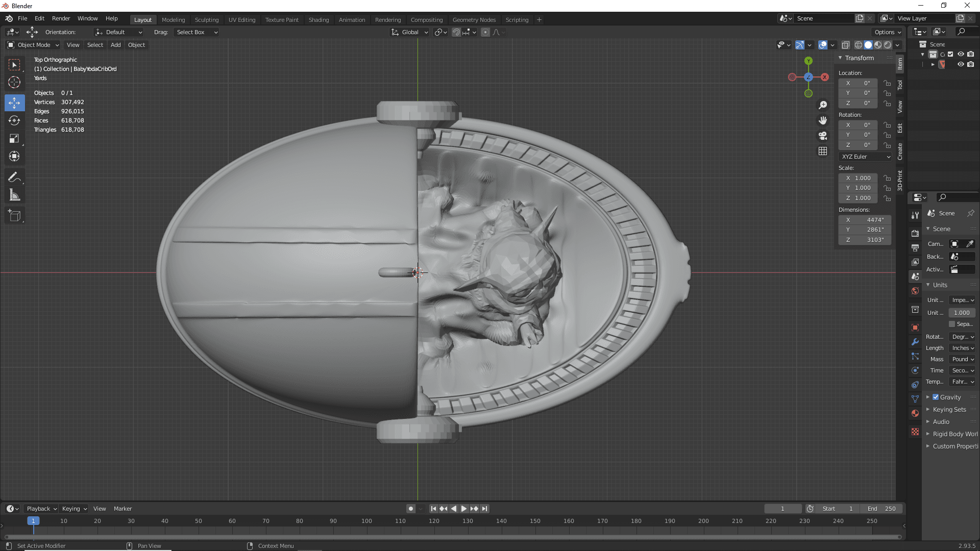
Task: Toggle Location X lock icon
Action: click(887, 83)
